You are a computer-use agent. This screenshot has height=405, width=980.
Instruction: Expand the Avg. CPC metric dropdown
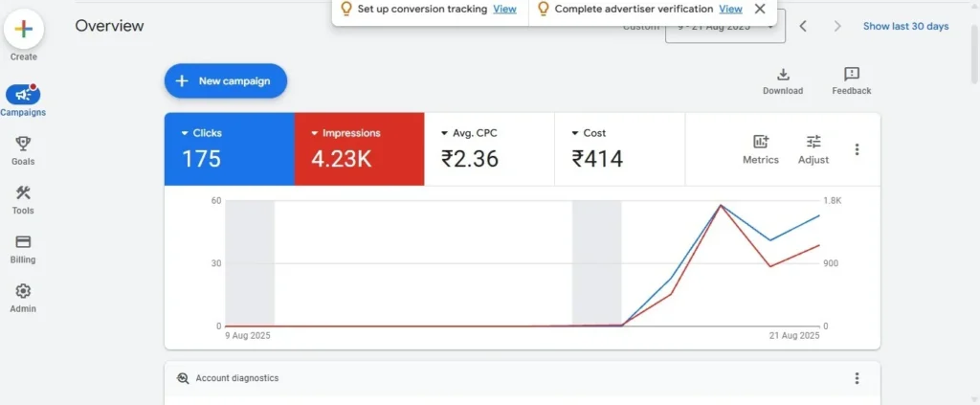click(444, 134)
